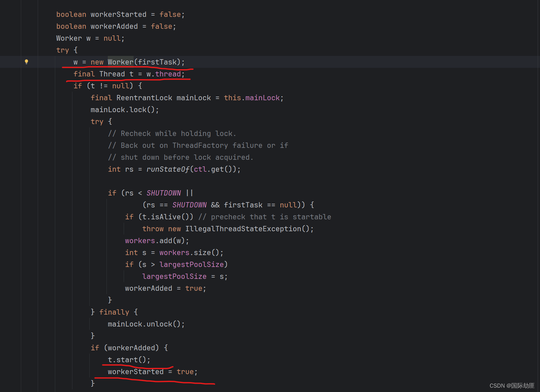This screenshot has height=392, width=540.
Task: Click 't.start();' call
Action: coord(129,360)
